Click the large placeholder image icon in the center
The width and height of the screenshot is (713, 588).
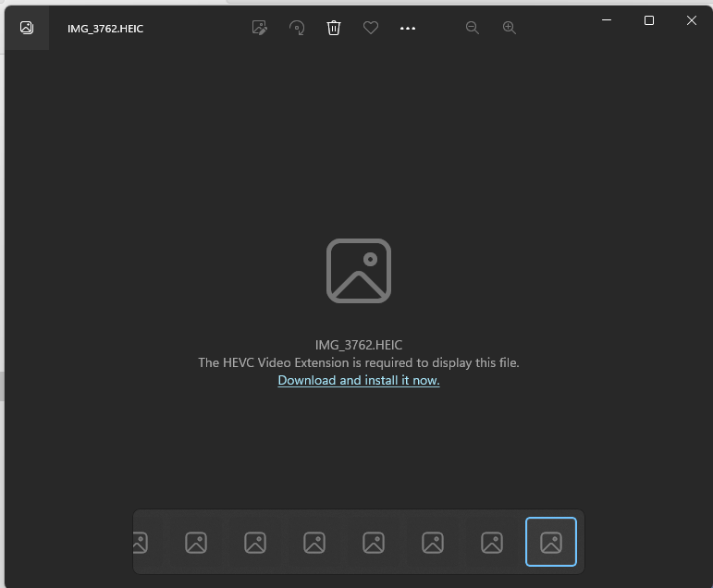tap(359, 271)
